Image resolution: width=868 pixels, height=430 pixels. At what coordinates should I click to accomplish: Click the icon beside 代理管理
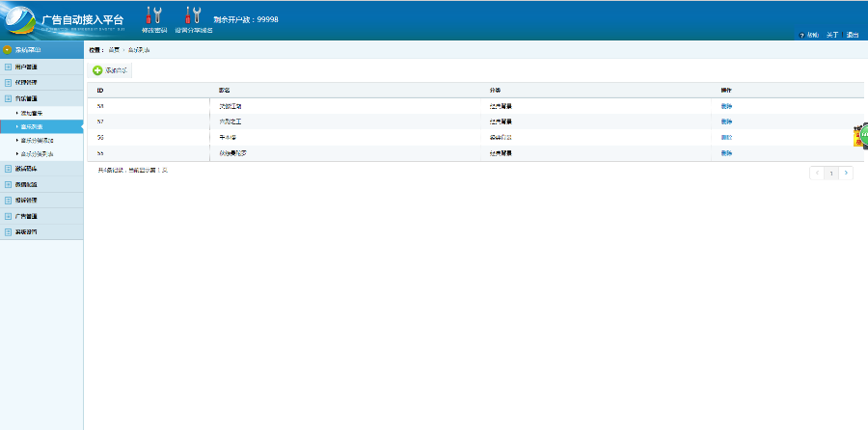click(x=8, y=83)
